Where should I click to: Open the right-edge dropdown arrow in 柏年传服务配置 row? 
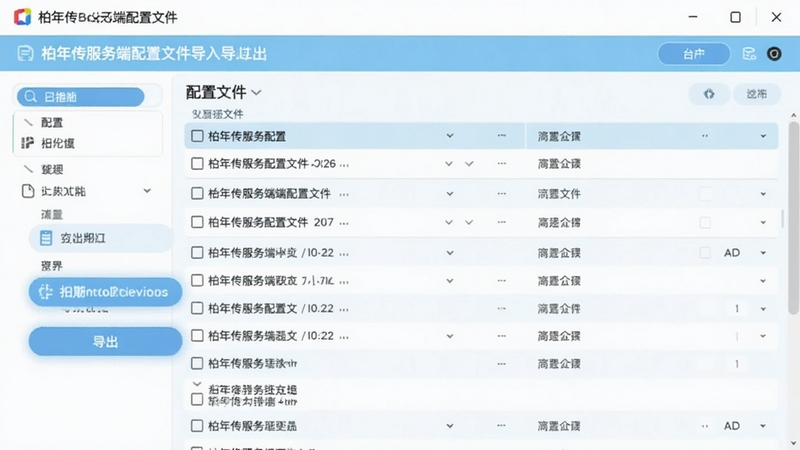(x=763, y=136)
